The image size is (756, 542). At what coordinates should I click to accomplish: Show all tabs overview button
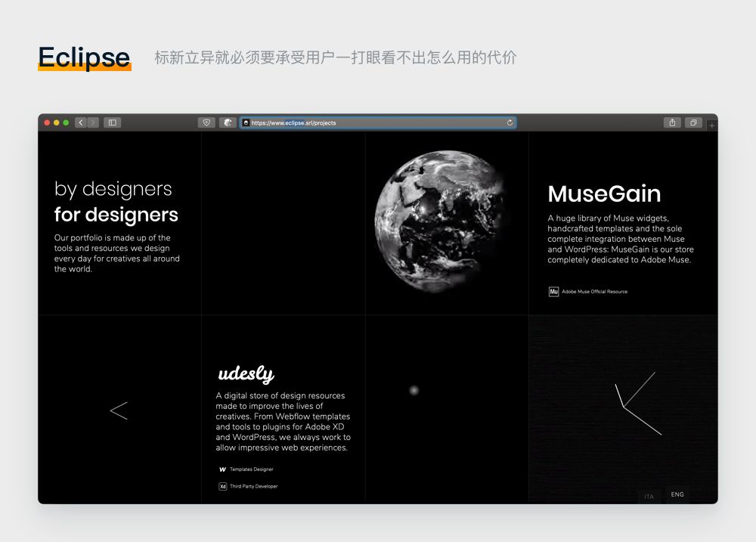click(693, 122)
